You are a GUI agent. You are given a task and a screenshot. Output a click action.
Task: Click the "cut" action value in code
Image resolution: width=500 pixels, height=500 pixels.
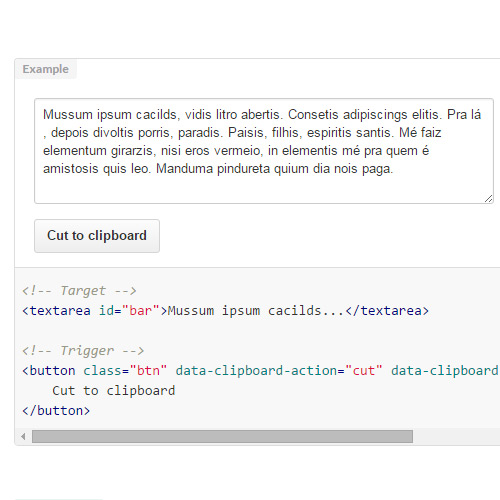pyautogui.click(x=364, y=371)
